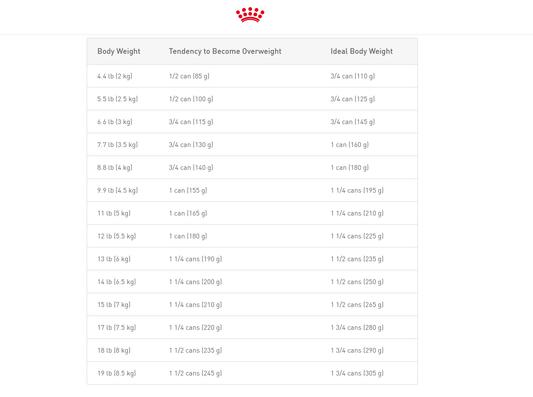
Task: Click the 1 1/2 cans (265 g) cell
Action: pyautogui.click(x=357, y=305)
